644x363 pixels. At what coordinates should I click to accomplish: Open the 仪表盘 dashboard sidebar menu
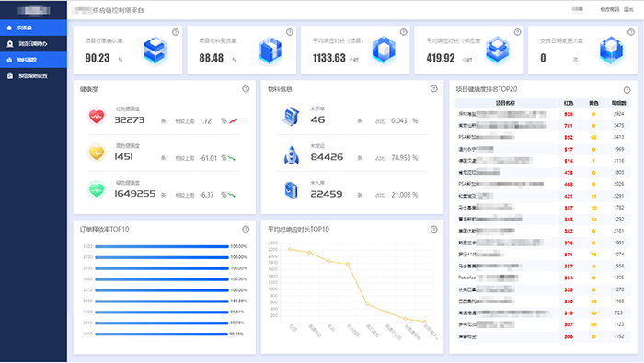tap(33, 28)
